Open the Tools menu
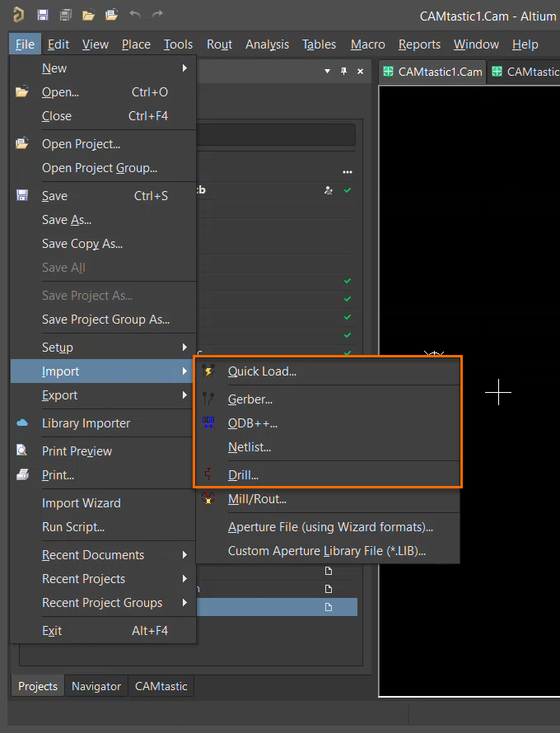Image resolution: width=560 pixels, height=733 pixels. click(178, 44)
